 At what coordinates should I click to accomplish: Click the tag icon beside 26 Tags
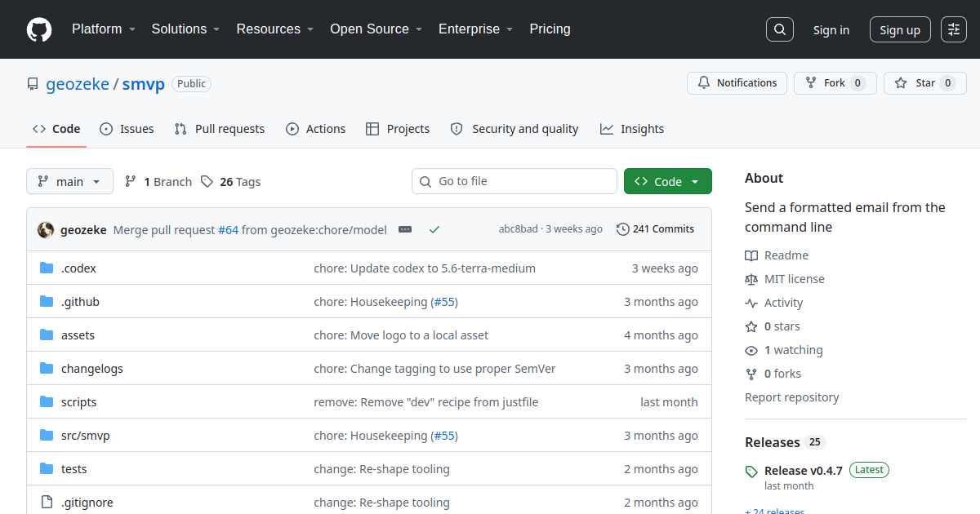(207, 181)
